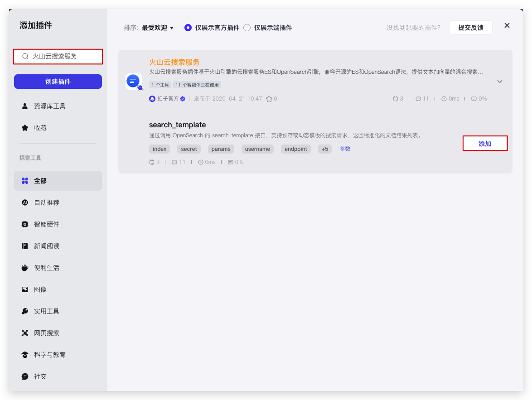Click the plugin search input field

(x=63, y=57)
